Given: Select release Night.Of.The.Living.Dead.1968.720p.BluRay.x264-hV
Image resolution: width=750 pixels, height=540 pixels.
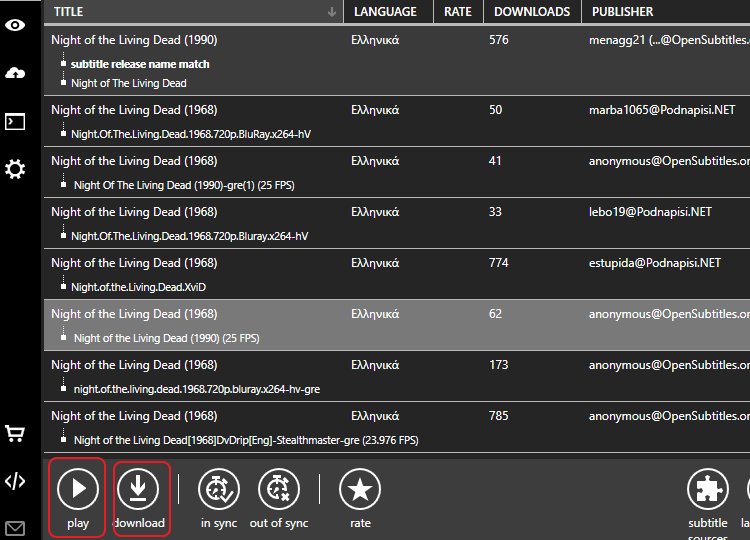Looking at the screenshot, I should [x=191, y=134].
